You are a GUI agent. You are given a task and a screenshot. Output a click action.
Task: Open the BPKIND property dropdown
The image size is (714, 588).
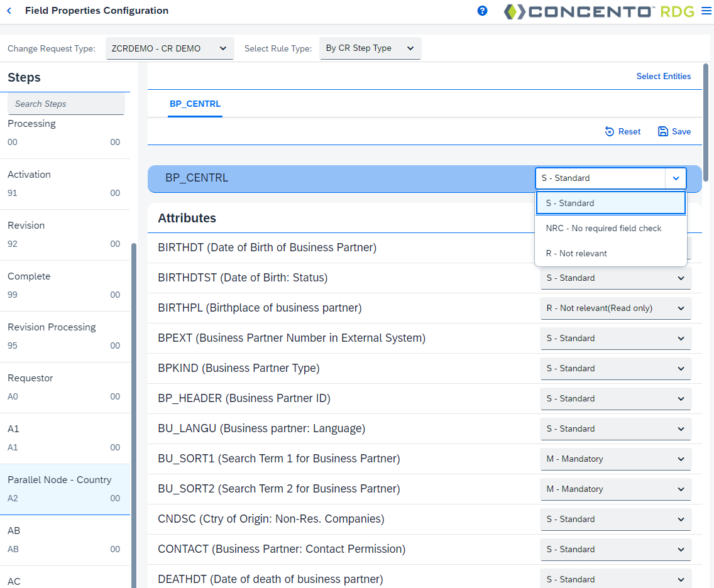pyautogui.click(x=616, y=368)
